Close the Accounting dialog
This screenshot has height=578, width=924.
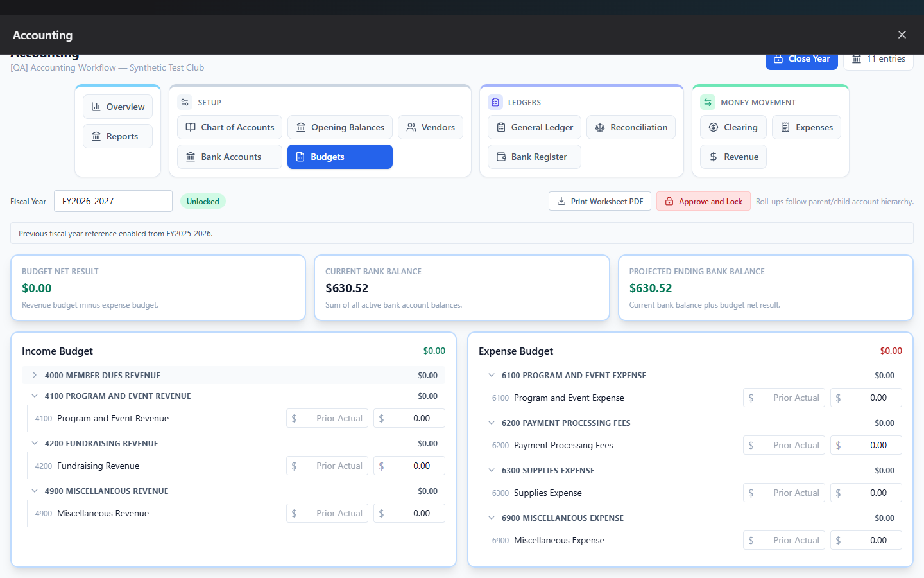click(902, 35)
